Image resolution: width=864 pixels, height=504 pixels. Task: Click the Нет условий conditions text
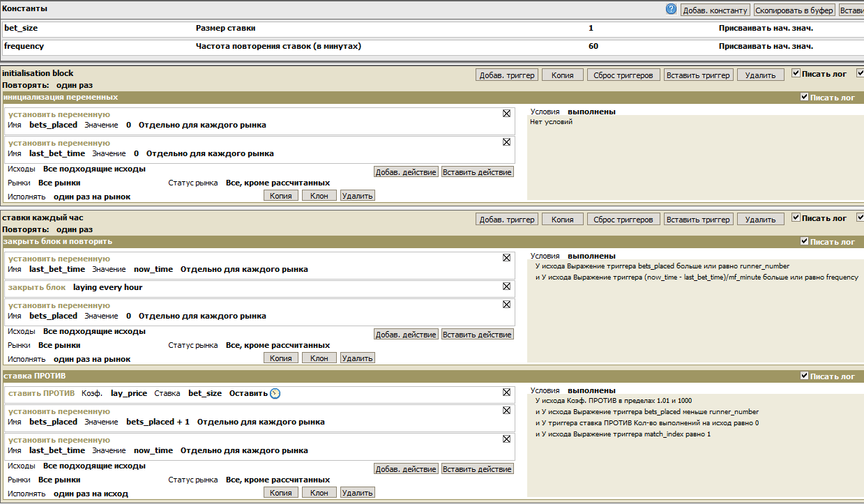pyautogui.click(x=551, y=122)
